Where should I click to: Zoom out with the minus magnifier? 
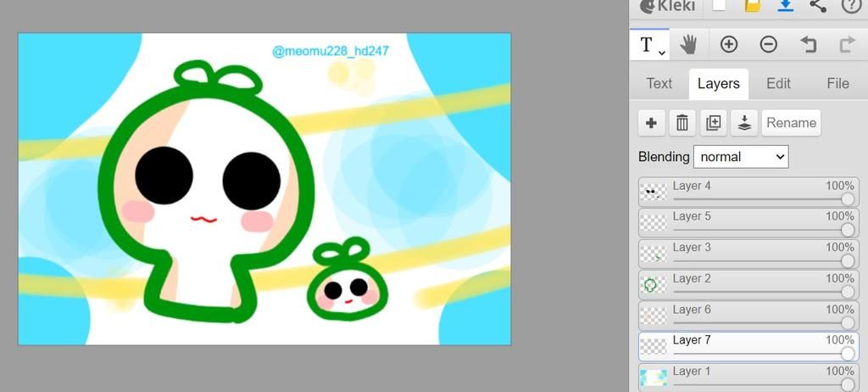pyautogui.click(x=768, y=44)
